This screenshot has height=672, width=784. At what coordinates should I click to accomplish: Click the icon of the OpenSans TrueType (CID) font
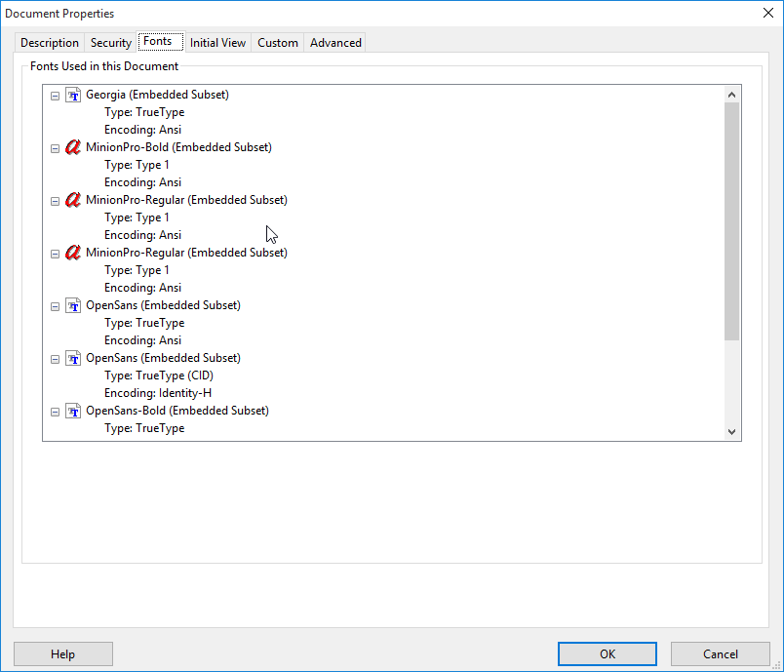pyautogui.click(x=73, y=359)
